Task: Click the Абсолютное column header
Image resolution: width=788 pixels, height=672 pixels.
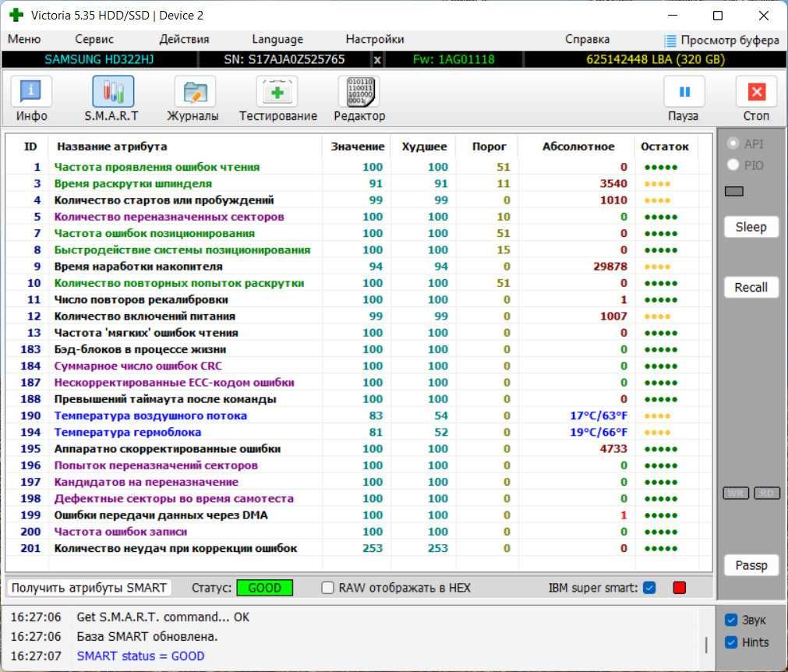Action: (578, 147)
